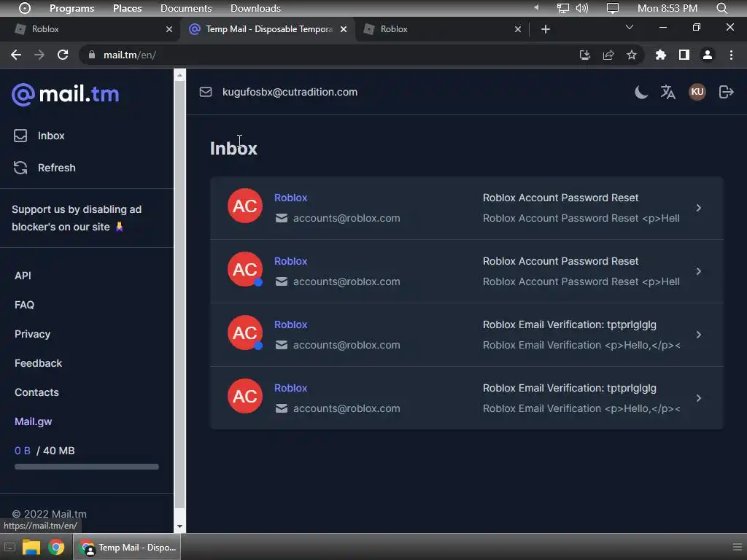This screenshot has width=747, height=560.
Task: Click the sidebar scrollbar down arrow
Action: [179, 526]
